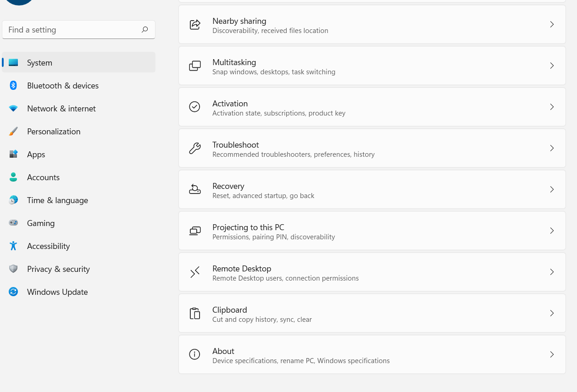Click the Privacy & security shield icon
The image size is (577, 392).
tap(13, 269)
